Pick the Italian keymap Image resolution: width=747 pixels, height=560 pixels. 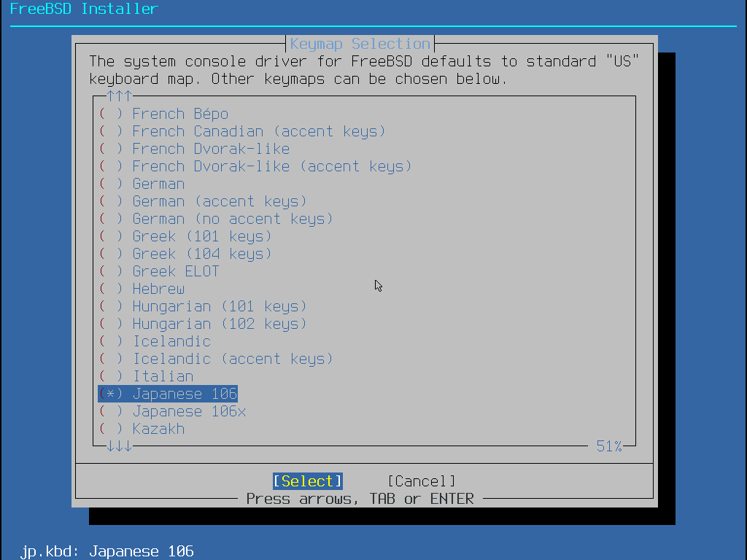click(x=146, y=377)
